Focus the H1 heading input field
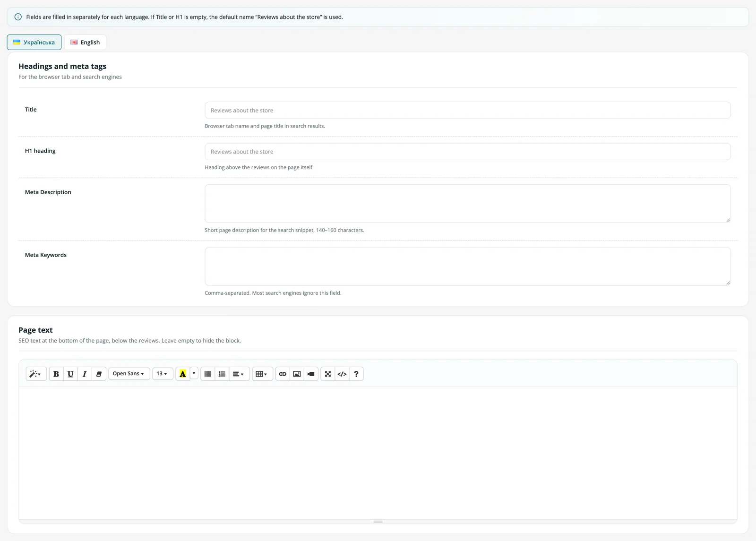The width and height of the screenshot is (756, 541). point(468,152)
